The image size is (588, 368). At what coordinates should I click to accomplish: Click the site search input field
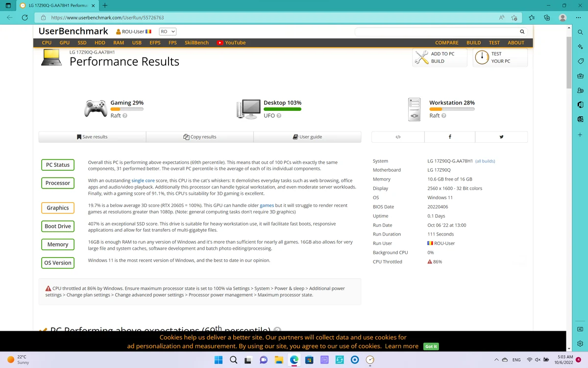tap(436, 31)
